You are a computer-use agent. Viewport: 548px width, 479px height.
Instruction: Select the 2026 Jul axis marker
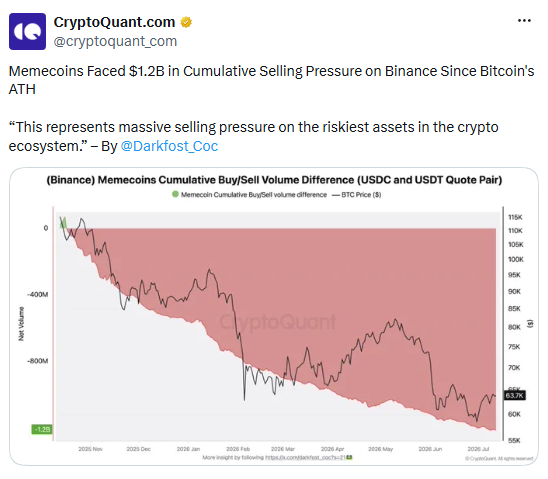point(478,449)
